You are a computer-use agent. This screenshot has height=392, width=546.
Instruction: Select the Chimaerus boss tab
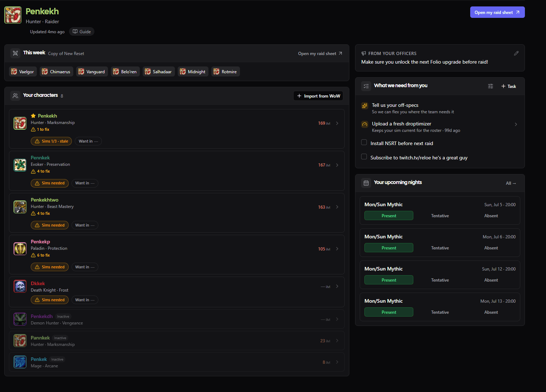click(x=56, y=71)
